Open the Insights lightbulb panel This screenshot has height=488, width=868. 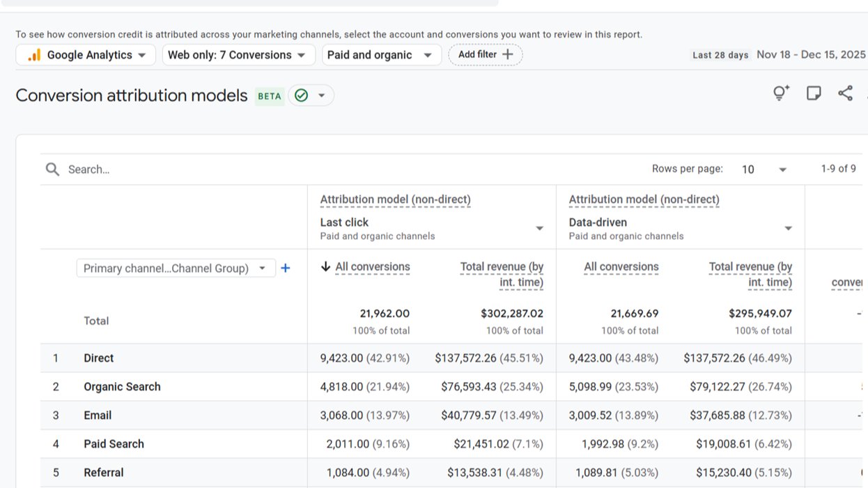click(x=780, y=92)
